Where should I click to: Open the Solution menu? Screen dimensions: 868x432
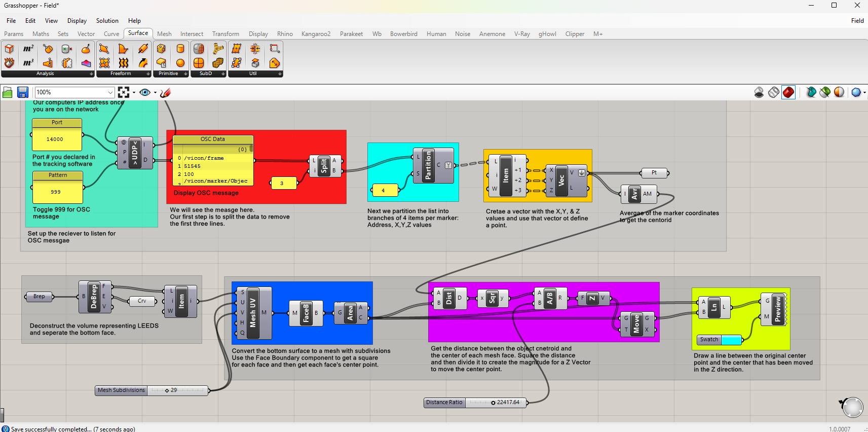pos(107,21)
